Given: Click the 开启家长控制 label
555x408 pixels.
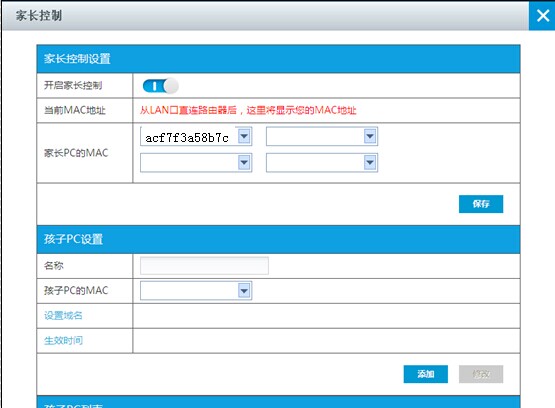Looking at the screenshot, I should click(73, 85).
